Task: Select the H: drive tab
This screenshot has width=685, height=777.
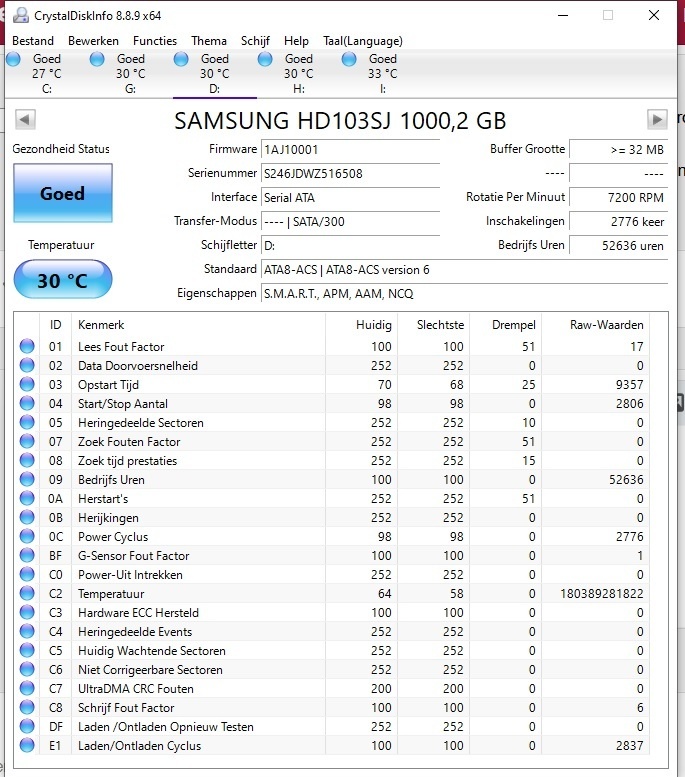Action: (x=298, y=73)
